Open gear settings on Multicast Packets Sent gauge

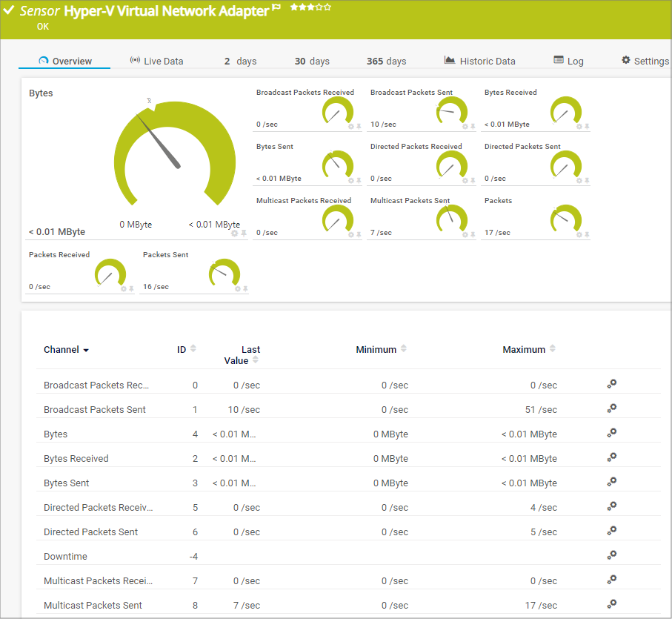coord(465,234)
